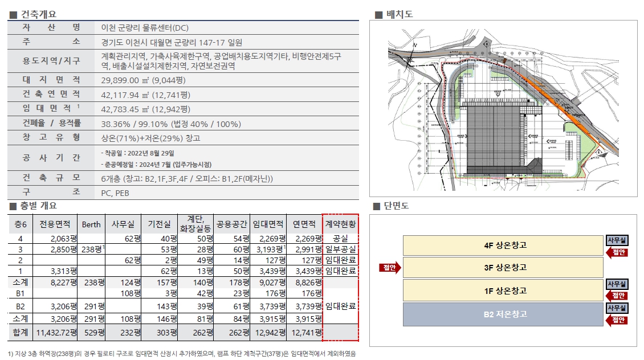Click the 공사기간 row label
This screenshot has height=360, width=644.
[51, 158]
